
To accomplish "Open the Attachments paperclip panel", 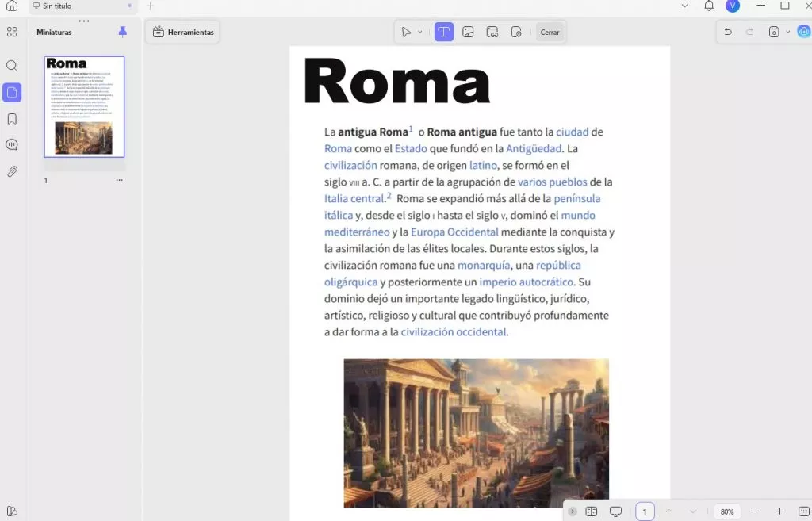I will pos(12,171).
